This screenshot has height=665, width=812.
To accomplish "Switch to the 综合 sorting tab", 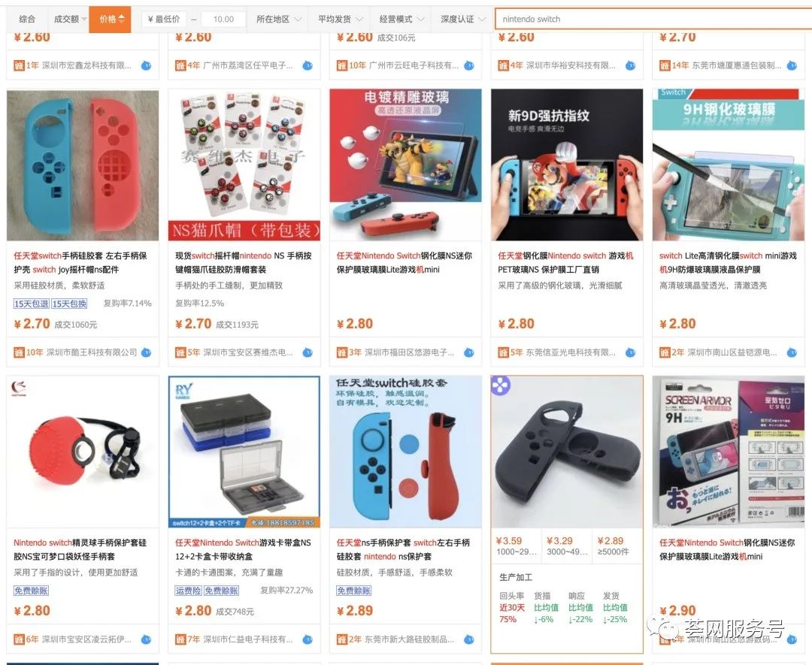I will tap(27, 19).
